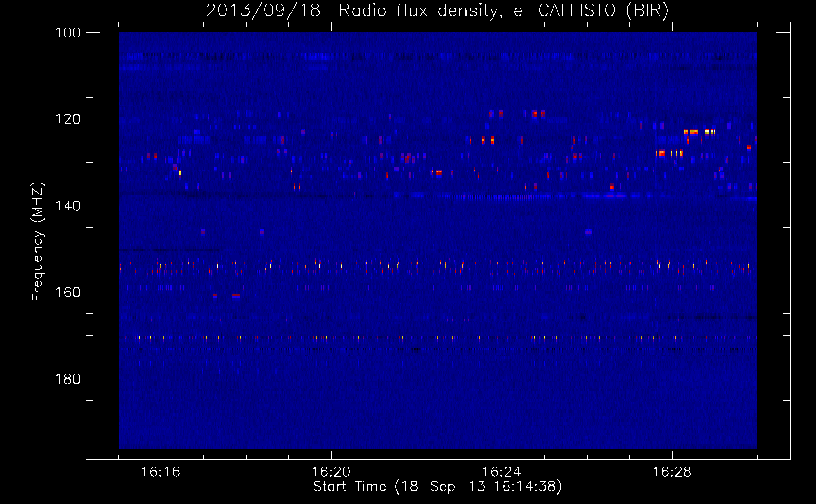Click the 16:24 time tick label
Screen dimensions: 816x504
coord(502,472)
